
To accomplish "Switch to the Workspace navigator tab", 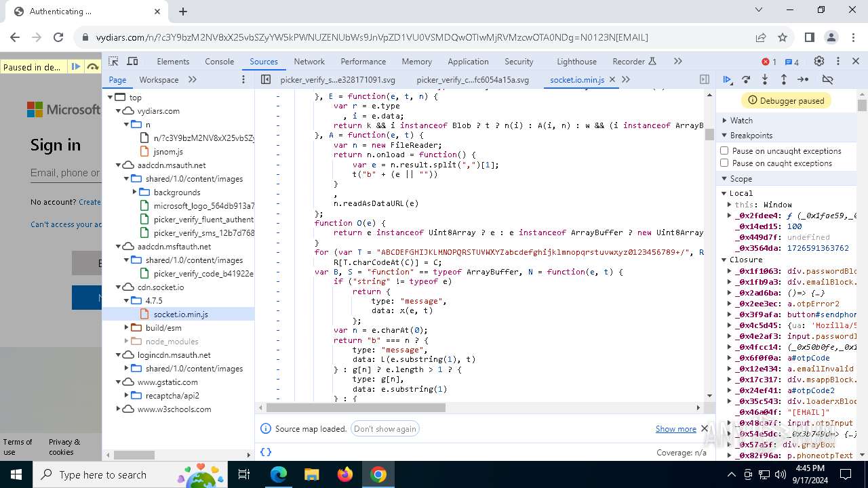I will [x=159, y=79].
